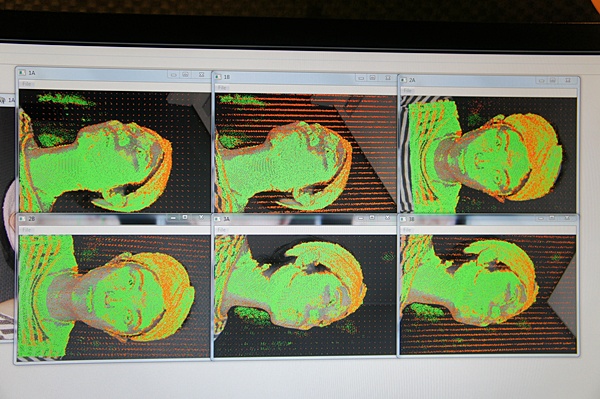Maximize window 3B

pyautogui.click(x=552, y=218)
